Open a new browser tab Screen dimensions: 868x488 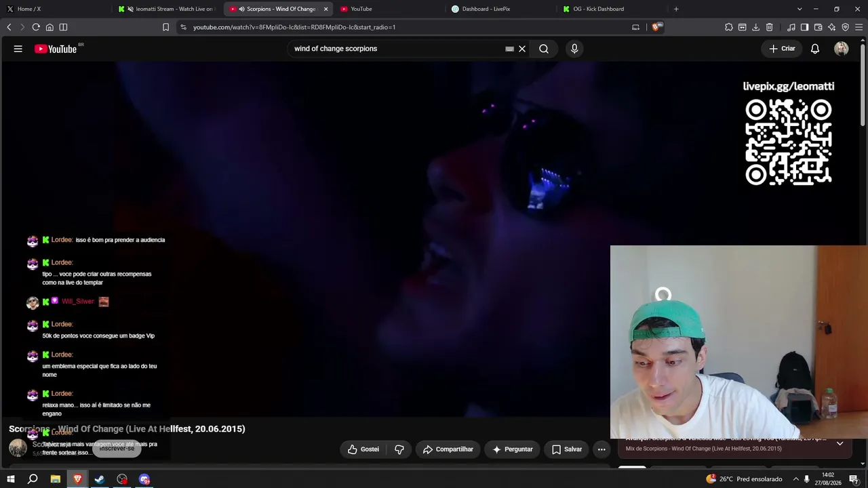coord(676,9)
